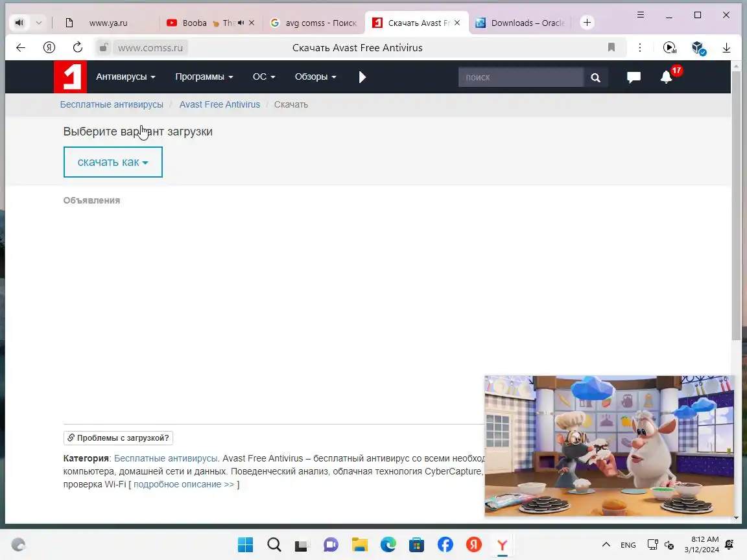Open the Chat app on taskbar

(x=331, y=544)
